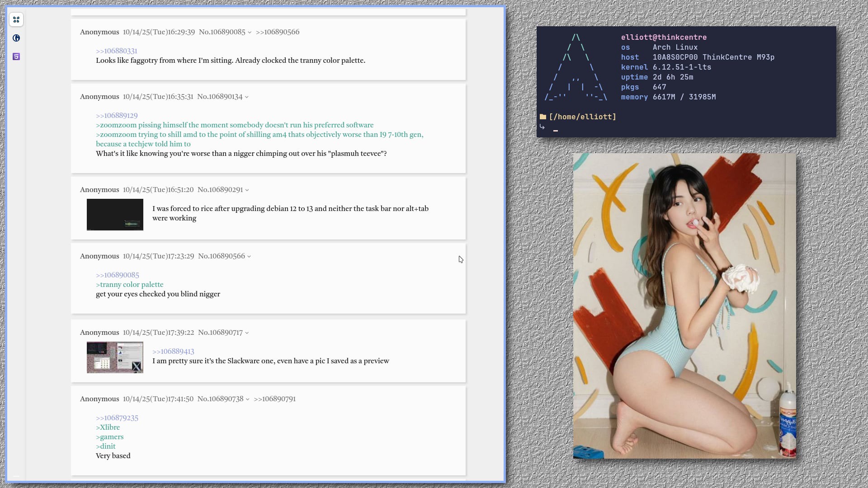This screenshot has height=488, width=868.
Task: Focus the terminal at the prompt cursor
Action: pyautogui.click(x=556, y=130)
